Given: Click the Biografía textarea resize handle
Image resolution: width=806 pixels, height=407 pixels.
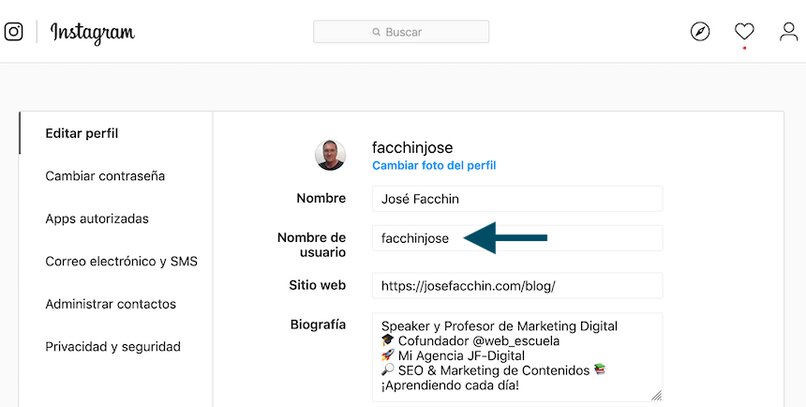Looking at the screenshot, I should pyautogui.click(x=656, y=395).
